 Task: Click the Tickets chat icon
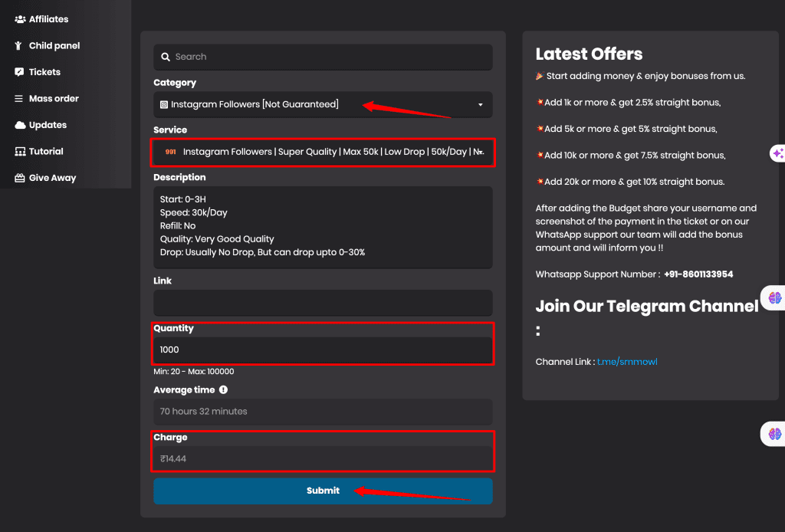click(x=20, y=72)
